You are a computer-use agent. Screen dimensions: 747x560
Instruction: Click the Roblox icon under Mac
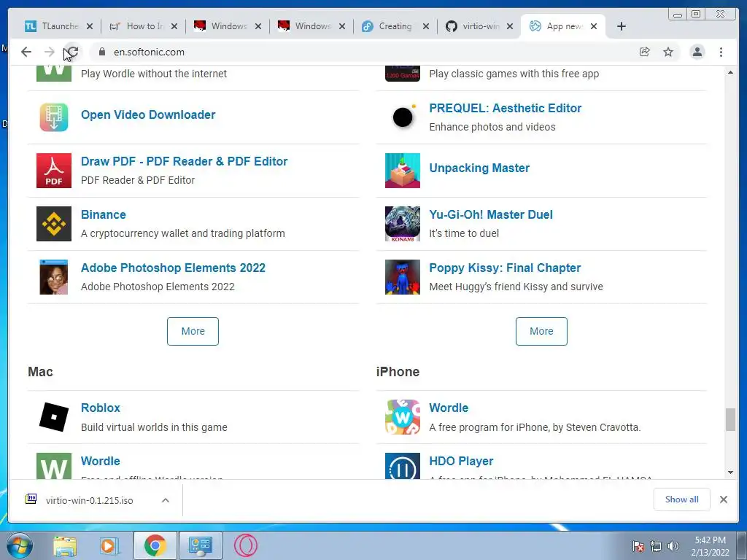54,417
